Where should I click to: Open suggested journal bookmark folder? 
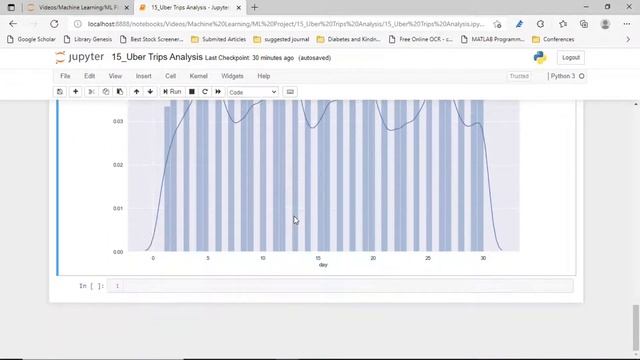281,40
